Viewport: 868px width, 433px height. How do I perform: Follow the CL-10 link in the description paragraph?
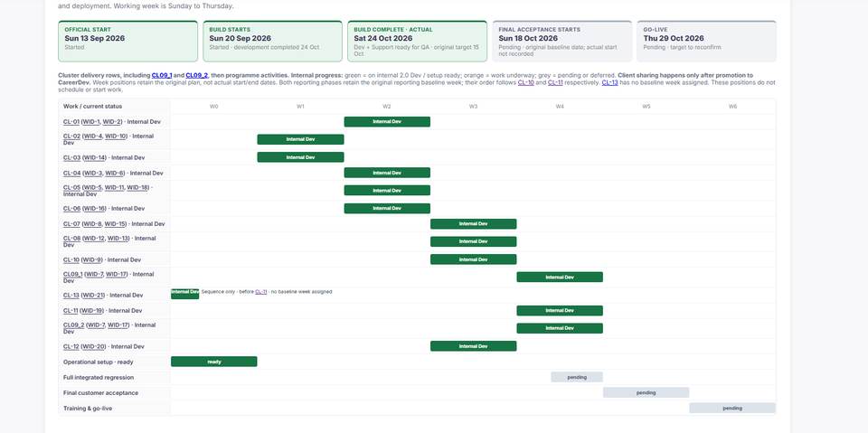pyautogui.click(x=526, y=82)
